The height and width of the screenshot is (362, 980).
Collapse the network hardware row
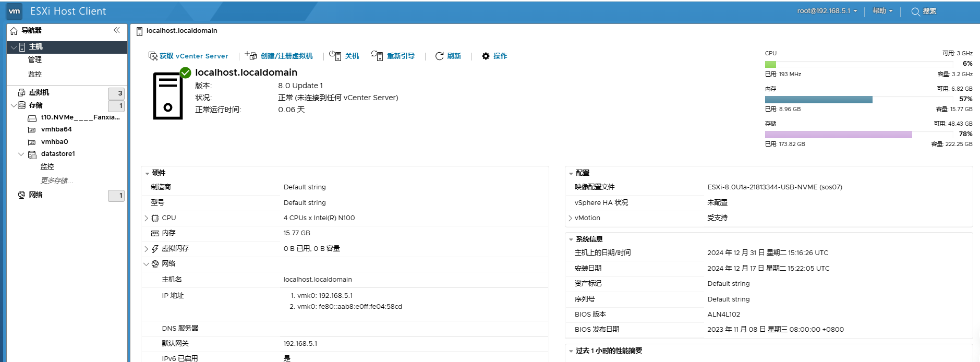click(x=146, y=264)
